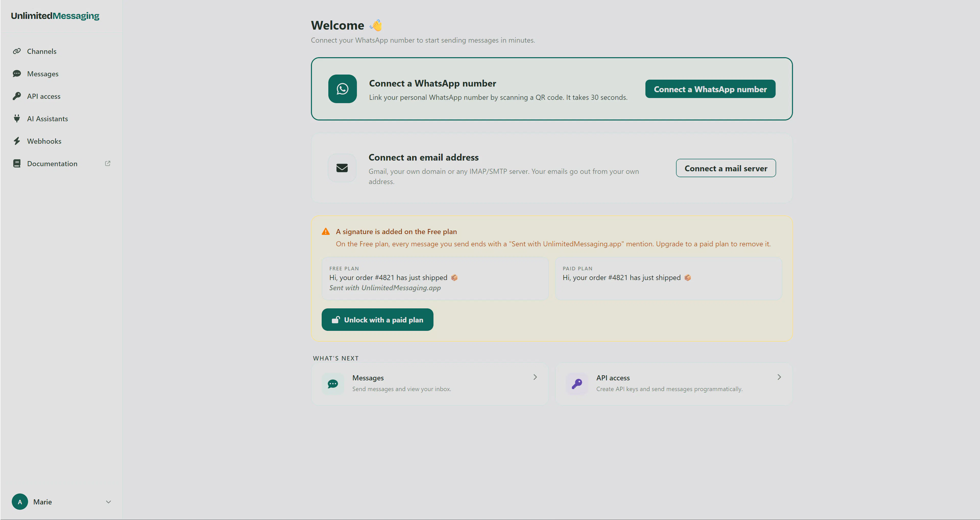Screen dimensions: 980x520
Task: Click the UnlimitedMessaging logo
Action: click(x=55, y=16)
